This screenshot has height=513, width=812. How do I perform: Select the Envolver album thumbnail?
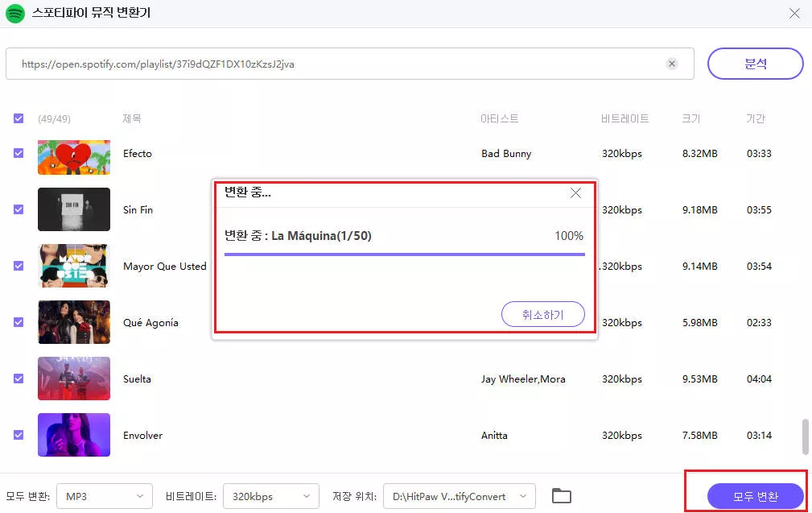click(x=74, y=435)
